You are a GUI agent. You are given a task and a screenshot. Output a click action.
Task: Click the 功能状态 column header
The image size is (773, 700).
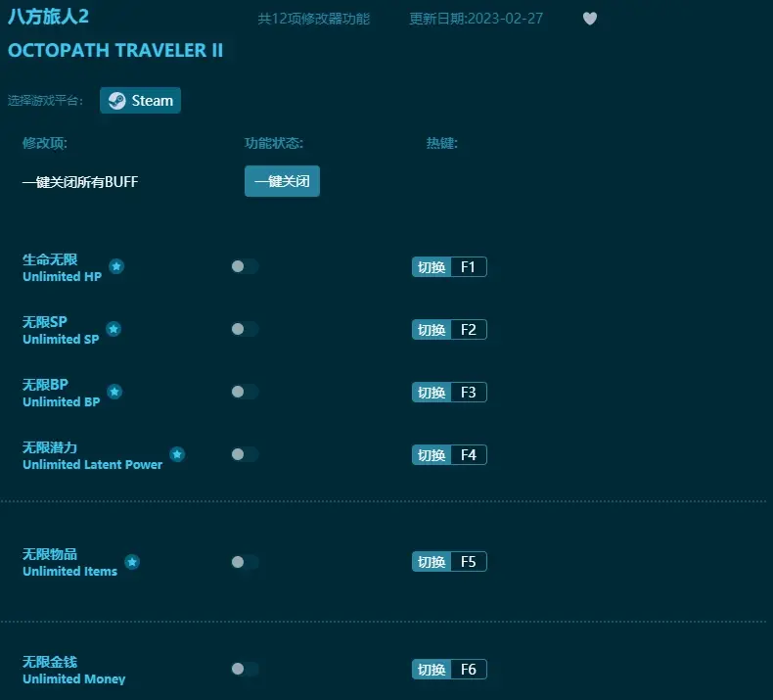click(274, 143)
